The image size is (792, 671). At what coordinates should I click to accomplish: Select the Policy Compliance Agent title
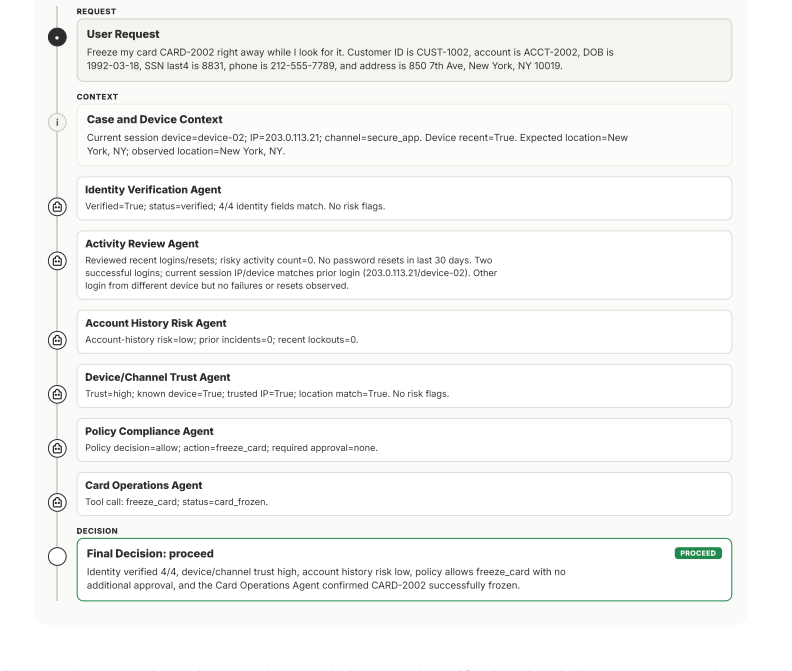click(x=149, y=431)
